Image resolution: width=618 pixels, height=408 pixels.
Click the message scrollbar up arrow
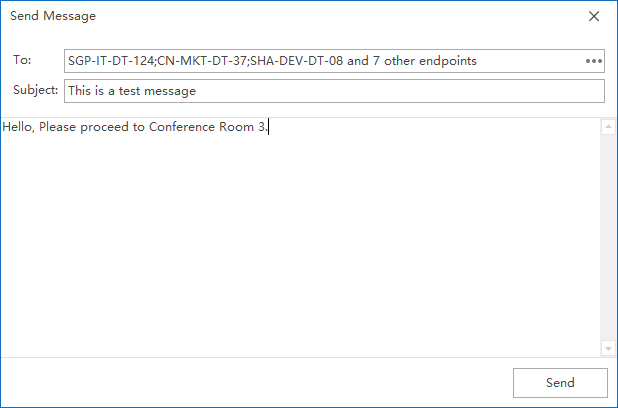point(608,127)
